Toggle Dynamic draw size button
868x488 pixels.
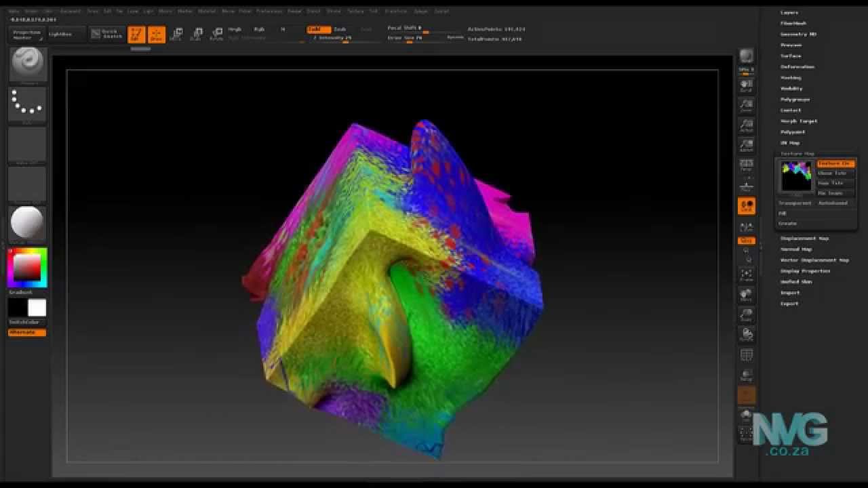(x=455, y=38)
